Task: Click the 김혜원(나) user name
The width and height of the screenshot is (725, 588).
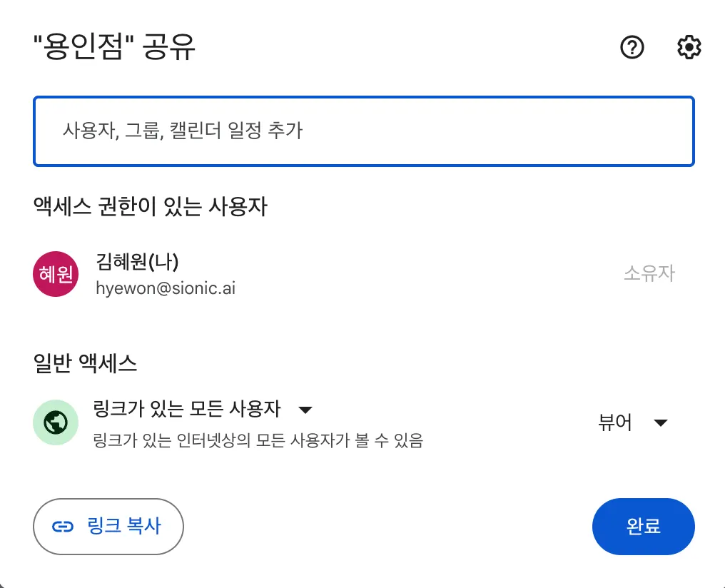Action: point(137,262)
